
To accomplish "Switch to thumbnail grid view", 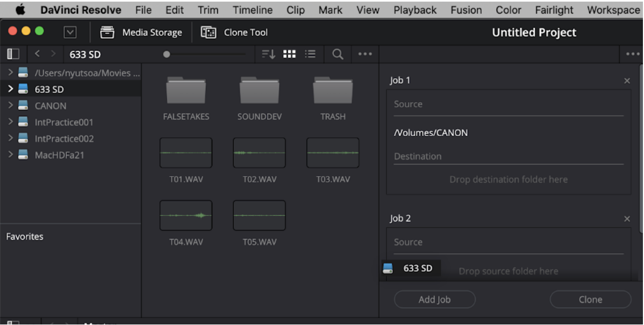I will (290, 54).
